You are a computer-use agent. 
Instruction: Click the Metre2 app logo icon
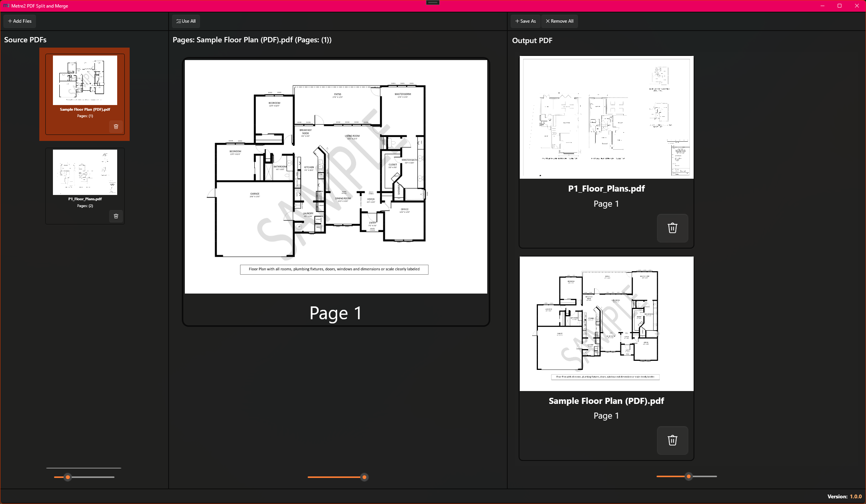6,6
